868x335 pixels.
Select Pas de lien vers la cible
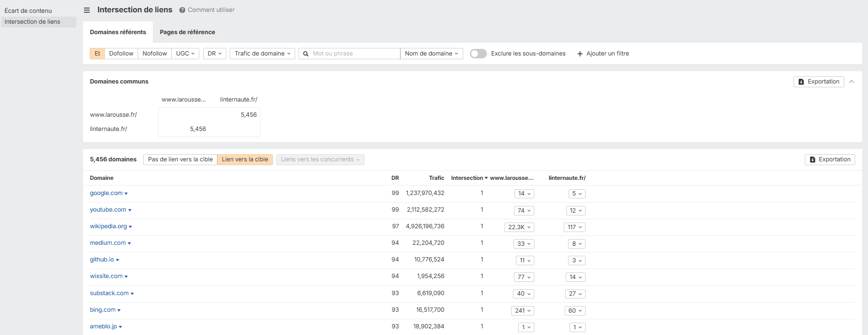click(180, 159)
